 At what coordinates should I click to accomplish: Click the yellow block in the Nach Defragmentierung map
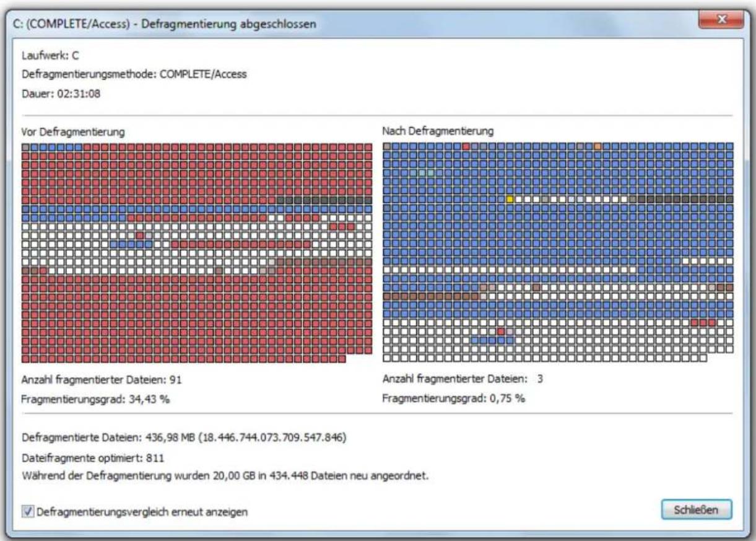pos(510,199)
